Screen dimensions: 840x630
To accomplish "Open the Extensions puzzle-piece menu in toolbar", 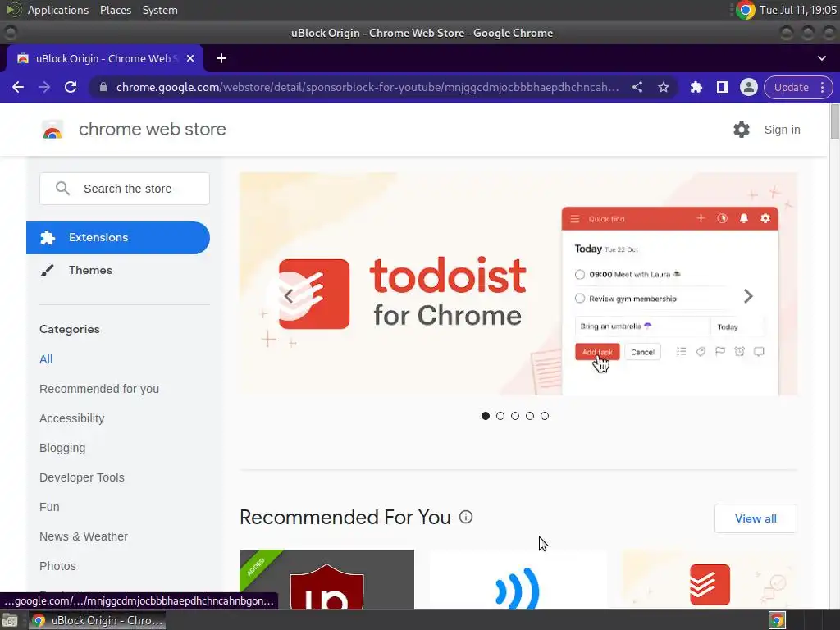I will click(696, 87).
